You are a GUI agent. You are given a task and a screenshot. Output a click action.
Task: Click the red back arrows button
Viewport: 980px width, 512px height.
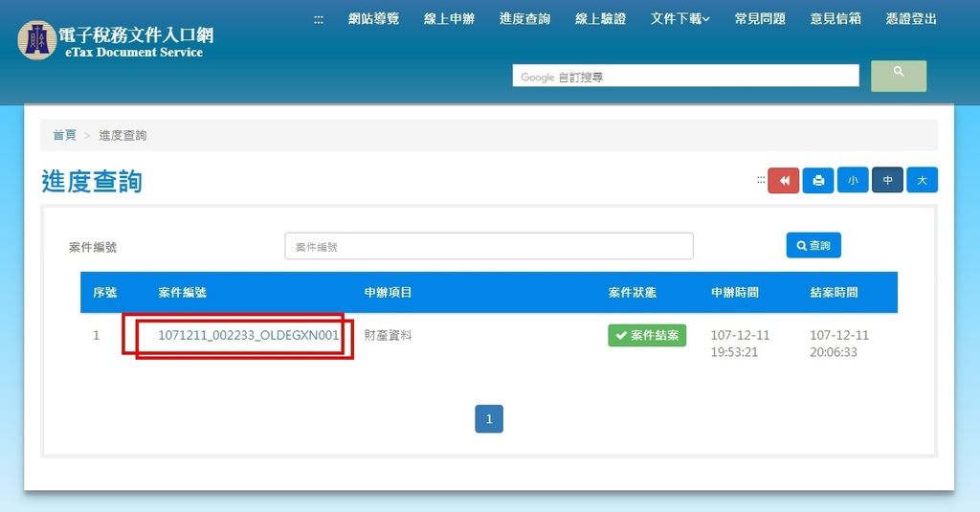tap(783, 181)
